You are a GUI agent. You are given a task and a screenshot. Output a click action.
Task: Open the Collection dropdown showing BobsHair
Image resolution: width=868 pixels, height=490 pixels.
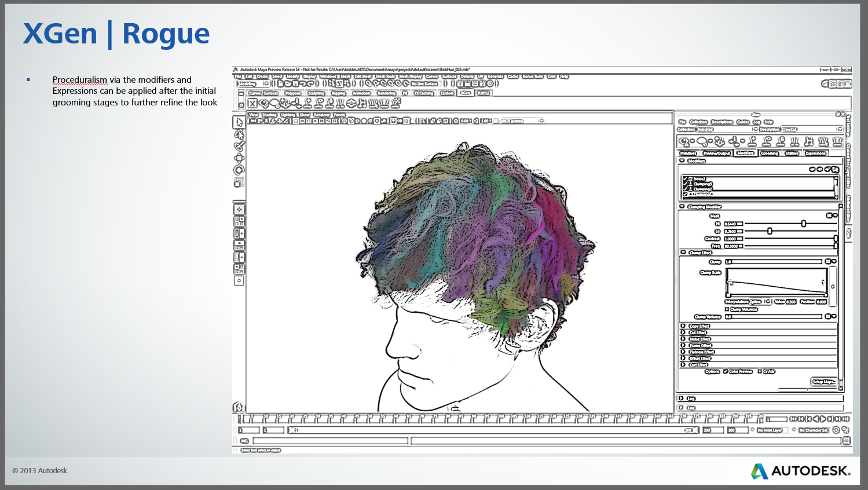pos(727,129)
